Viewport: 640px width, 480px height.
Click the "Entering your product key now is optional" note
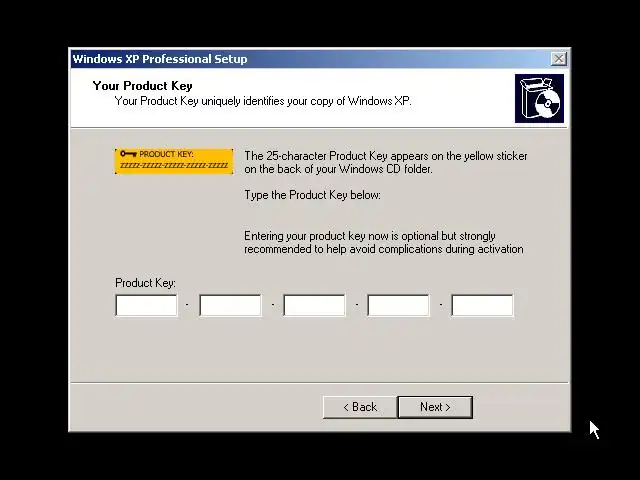384,242
